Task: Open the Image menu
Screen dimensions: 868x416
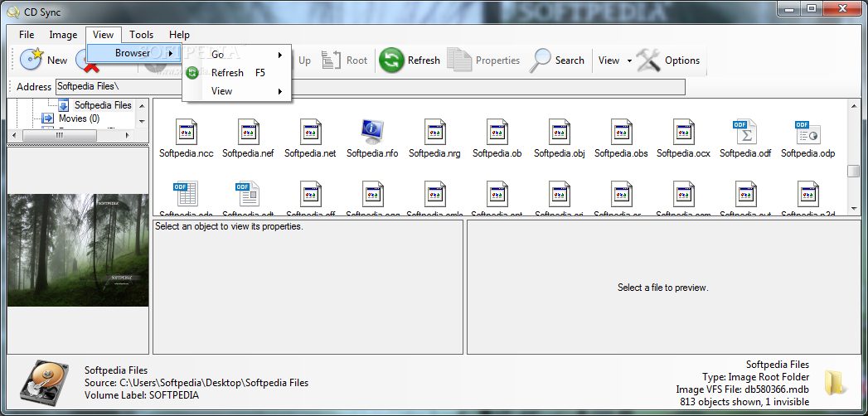Action: point(63,35)
